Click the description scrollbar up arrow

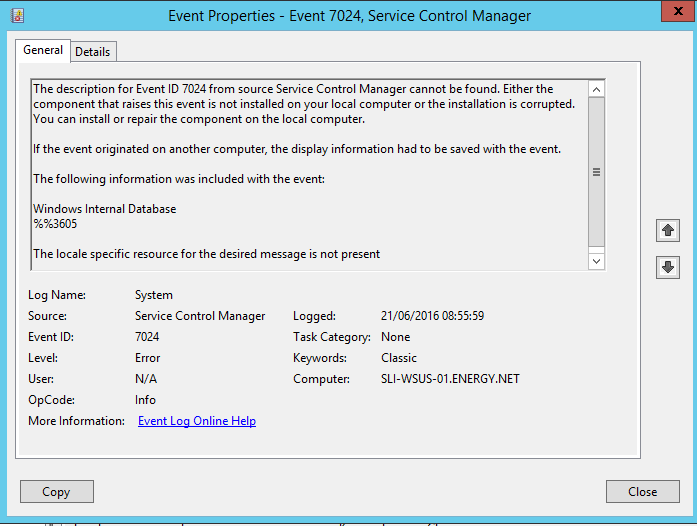[596, 89]
